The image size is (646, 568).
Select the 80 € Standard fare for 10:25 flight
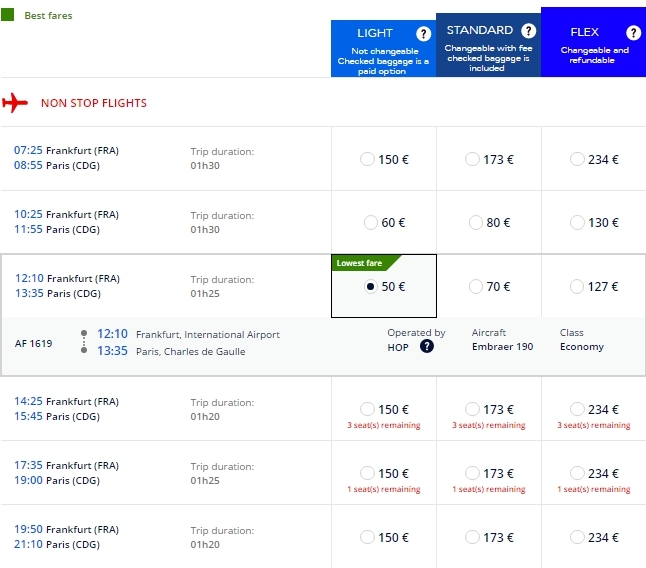point(474,223)
